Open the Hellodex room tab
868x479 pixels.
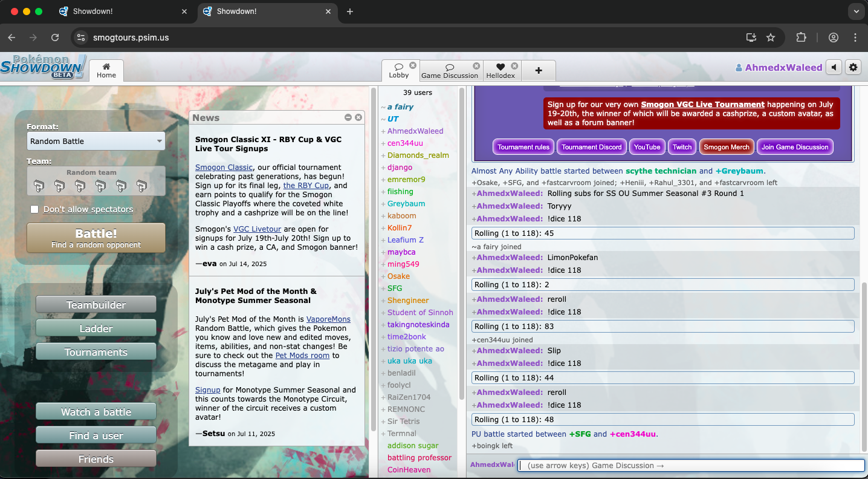[x=500, y=71]
